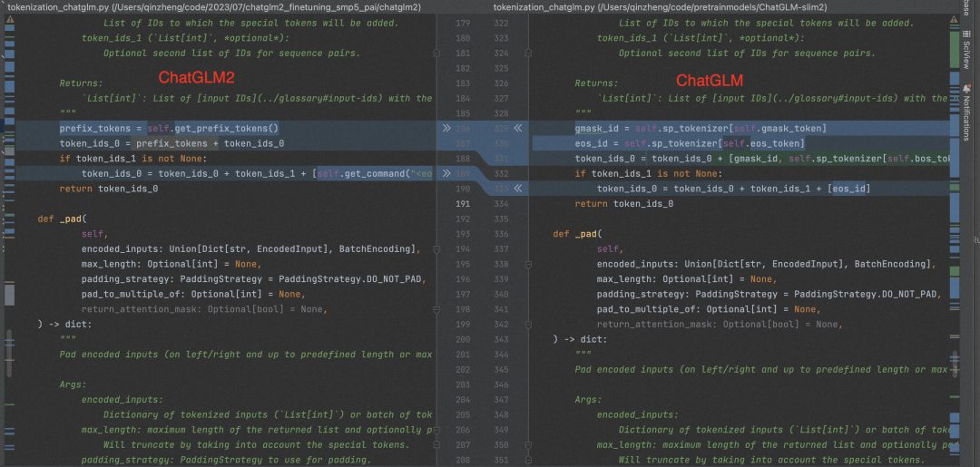Click the warning triangle in left pane
The width and height of the screenshot is (980, 467).
pos(9,19)
